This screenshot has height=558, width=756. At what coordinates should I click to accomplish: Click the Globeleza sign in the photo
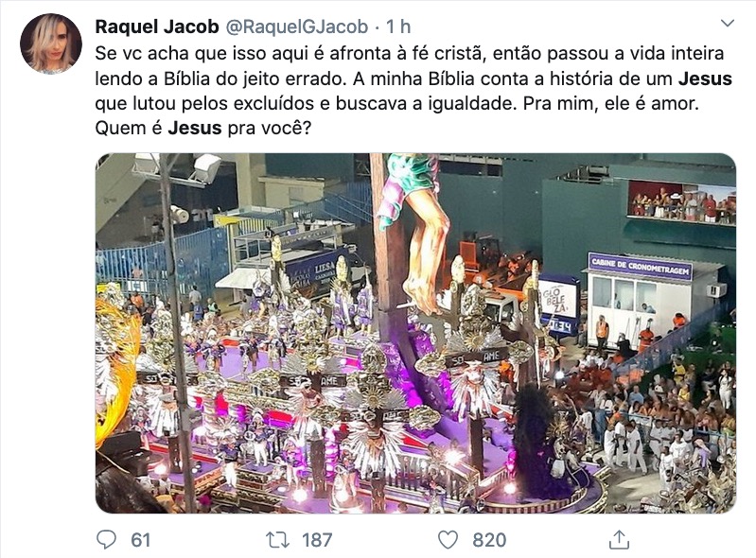pos(557,299)
